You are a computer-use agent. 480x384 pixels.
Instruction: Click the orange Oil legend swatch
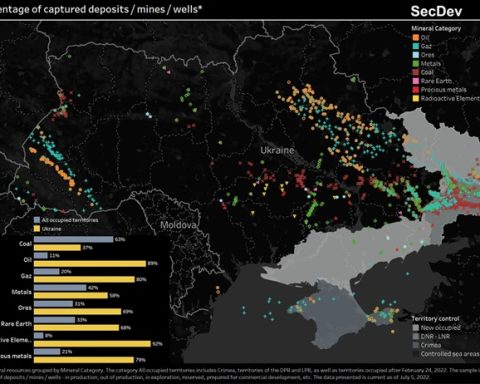tap(416, 38)
